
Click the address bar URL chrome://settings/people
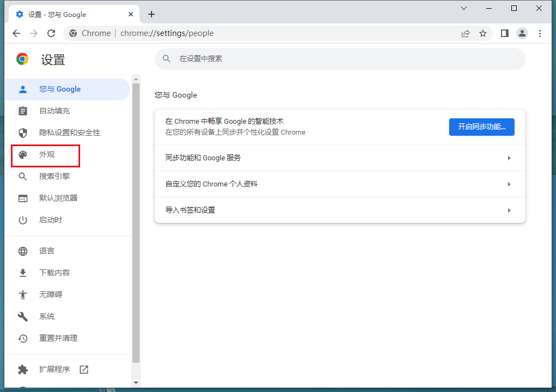click(x=167, y=33)
